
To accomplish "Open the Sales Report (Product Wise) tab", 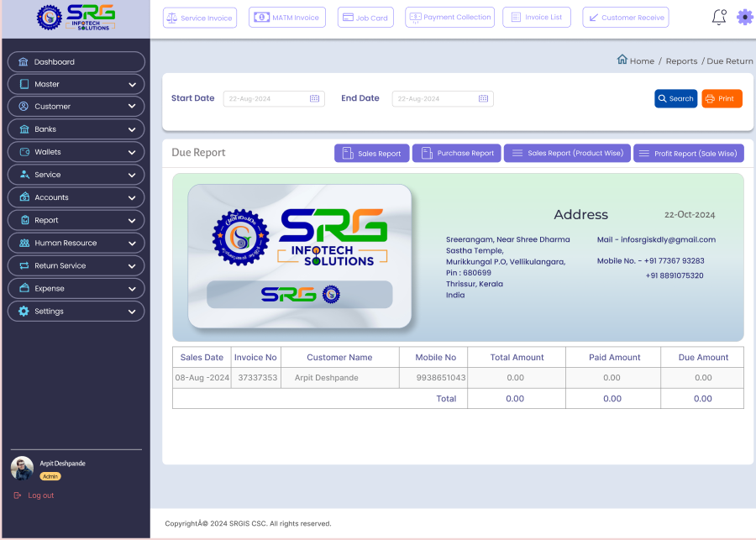I will pyautogui.click(x=567, y=154).
